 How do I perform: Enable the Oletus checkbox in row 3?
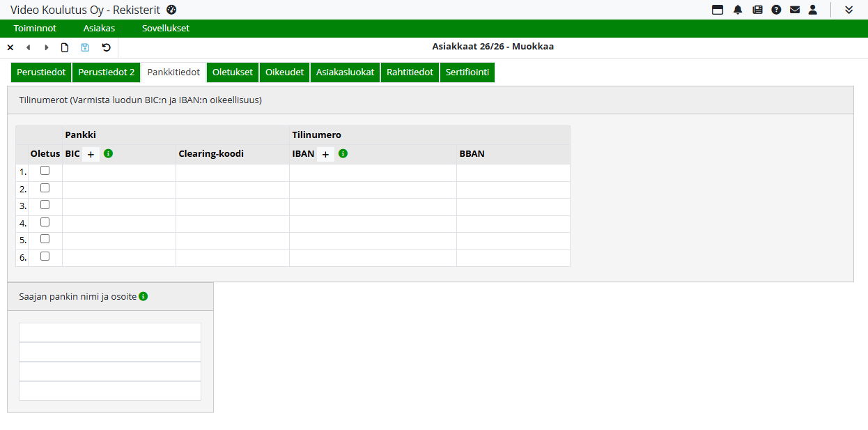pyautogui.click(x=45, y=205)
